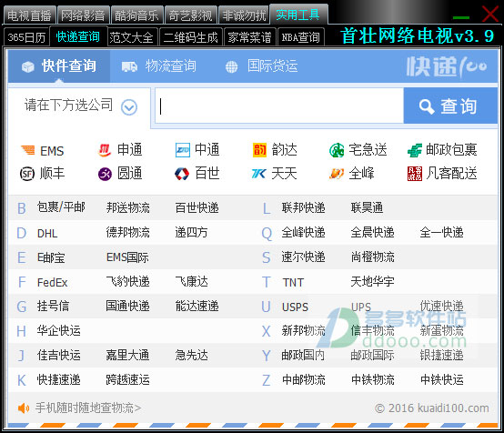This screenshot has height=433, width=504.
Task: Open the 奇艺影视 tab
Action: point(191,15)
